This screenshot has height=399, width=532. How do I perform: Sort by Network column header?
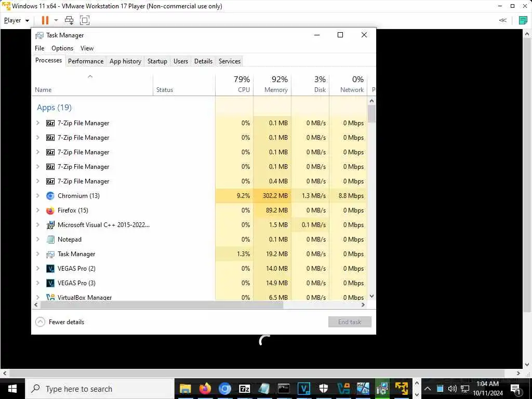(349, 85)
